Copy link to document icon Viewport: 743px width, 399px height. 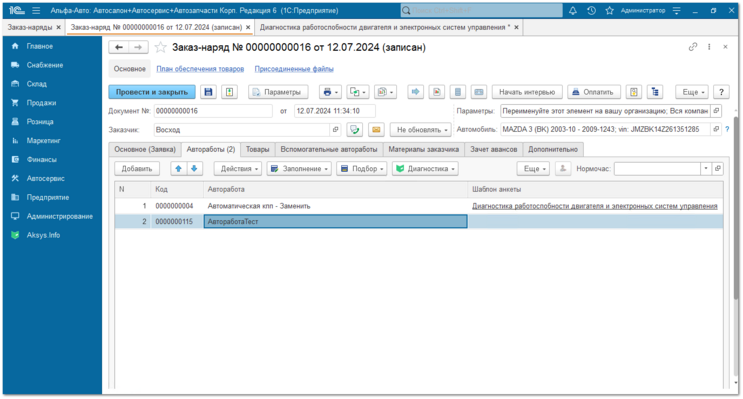click(x=693, y=47)
